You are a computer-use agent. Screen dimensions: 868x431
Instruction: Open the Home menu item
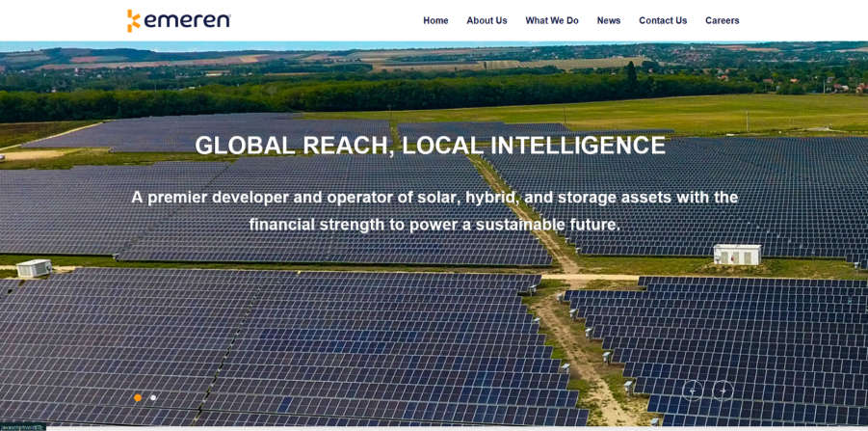[435, 20]
